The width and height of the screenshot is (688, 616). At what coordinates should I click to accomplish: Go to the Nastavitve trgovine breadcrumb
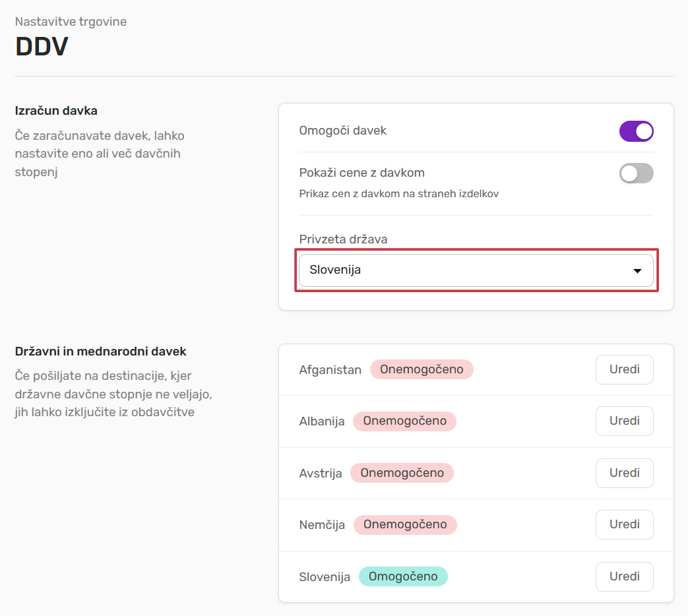point(71,22)
